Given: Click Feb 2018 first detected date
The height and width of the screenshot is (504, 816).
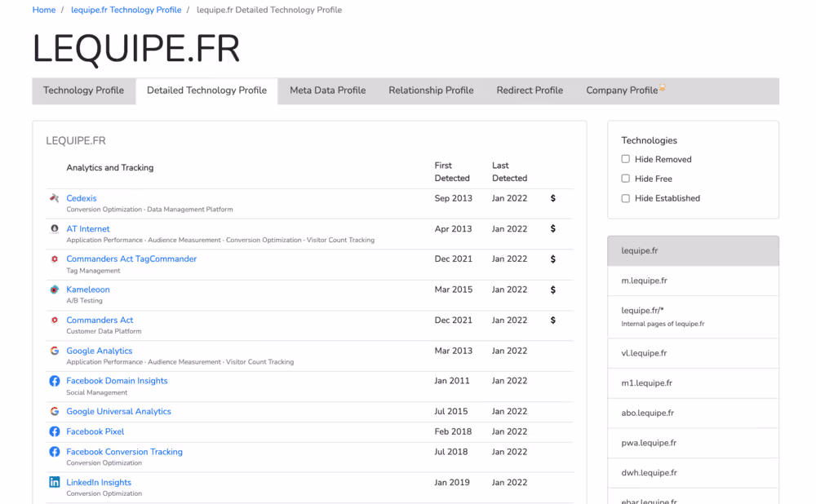Looking at the screenshot, I should [453, 431].
